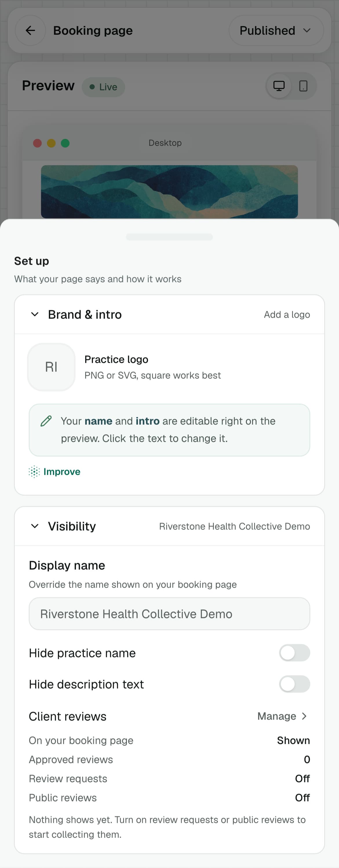
Task: Switch preview to mobile view icon
Action: [303, 86]
